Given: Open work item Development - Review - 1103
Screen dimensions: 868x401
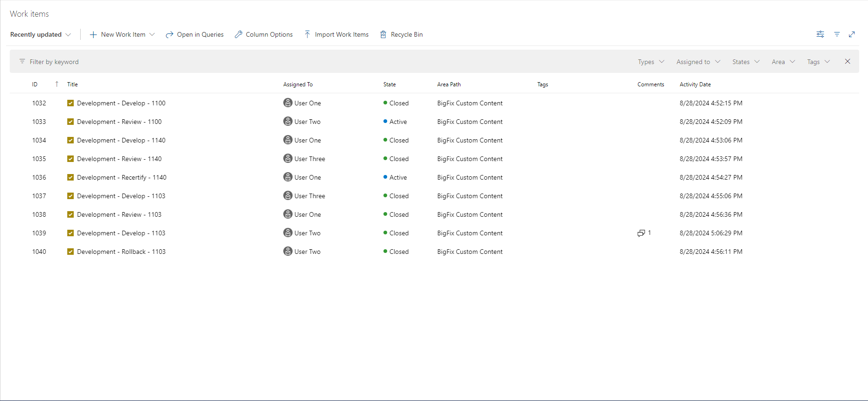Looking at the screenshot, I should click(x=119, y=214).
